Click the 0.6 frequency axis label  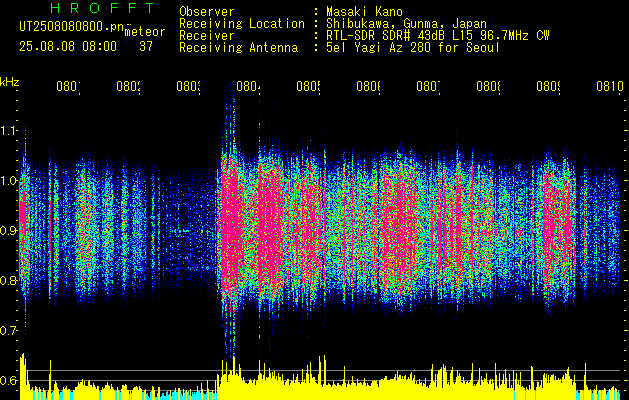(8, 380)
